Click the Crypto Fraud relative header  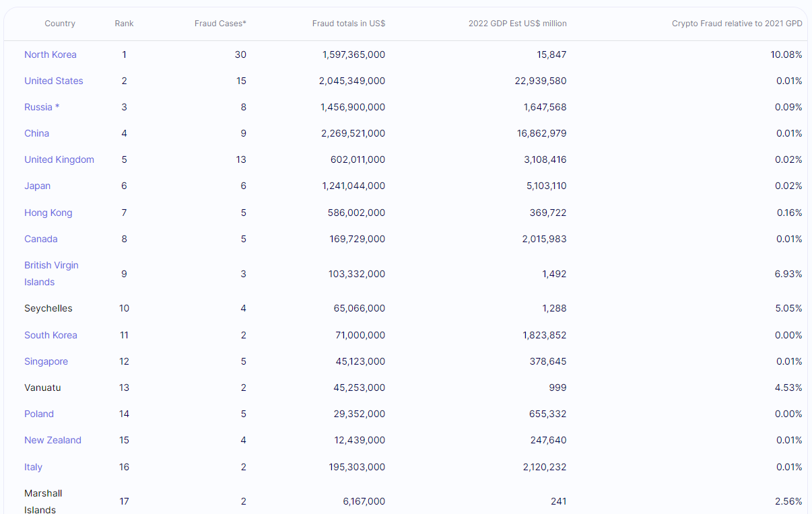[737, 24]
